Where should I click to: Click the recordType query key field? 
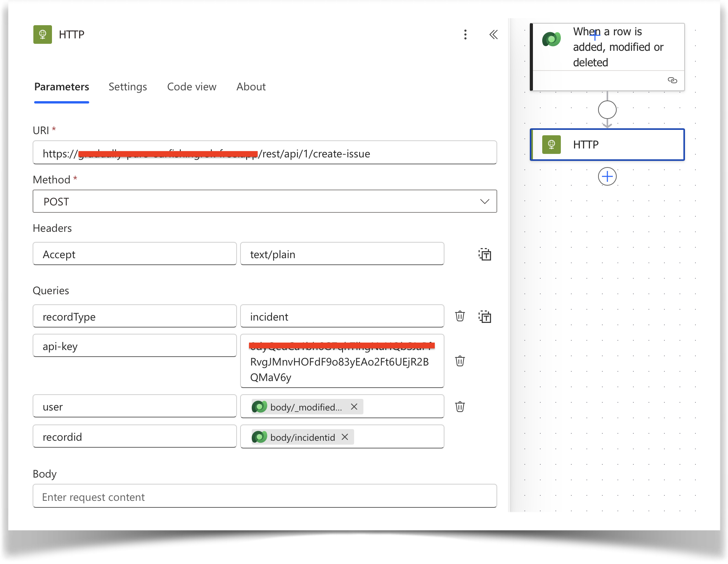(135, 316)
